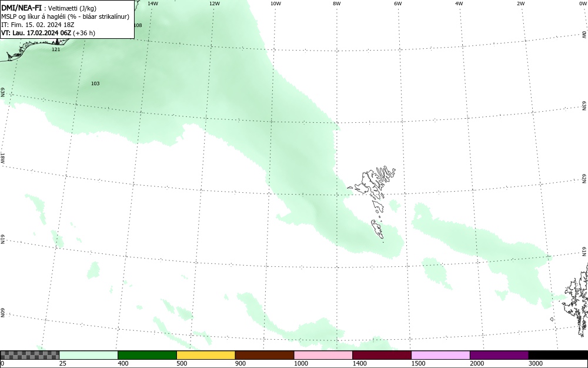Click the dark green 400–500 legend swatch
This screenshot has width=588, height=368.
[x=147, y=355]
